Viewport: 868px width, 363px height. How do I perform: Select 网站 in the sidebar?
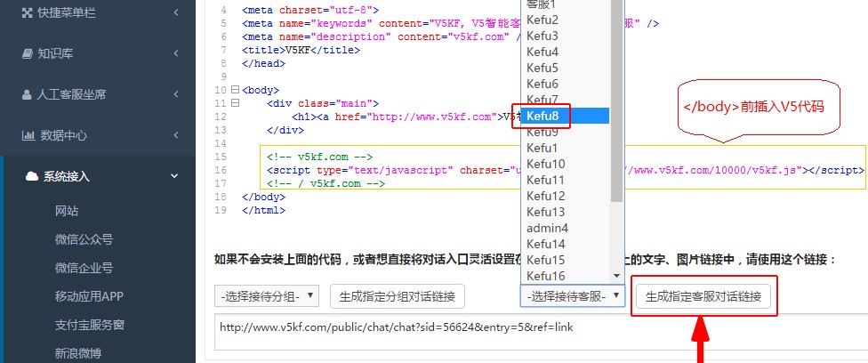tap(67, 211)
